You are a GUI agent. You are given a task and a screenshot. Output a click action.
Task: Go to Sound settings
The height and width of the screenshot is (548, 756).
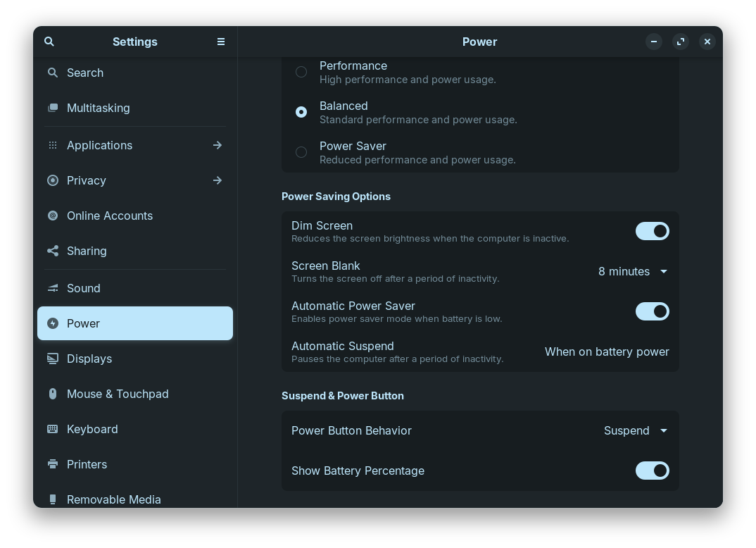coord(135,288)
